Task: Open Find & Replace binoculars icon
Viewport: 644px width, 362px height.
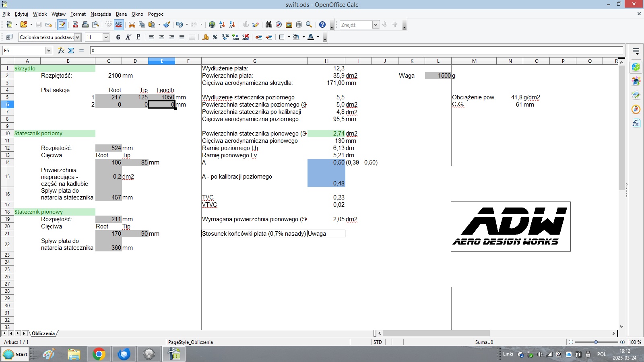Action: [x=269, y=25]
